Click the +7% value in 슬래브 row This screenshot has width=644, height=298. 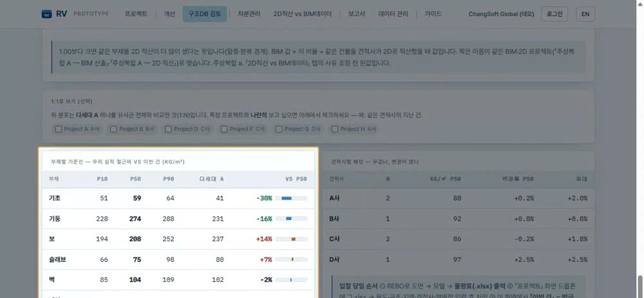pyautogui.click(x=266, y=259)
